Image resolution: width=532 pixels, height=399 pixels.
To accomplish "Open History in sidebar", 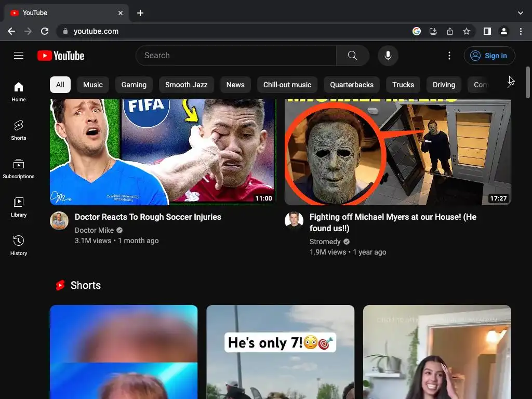I will pyautogui.click(x=19, y=245).
